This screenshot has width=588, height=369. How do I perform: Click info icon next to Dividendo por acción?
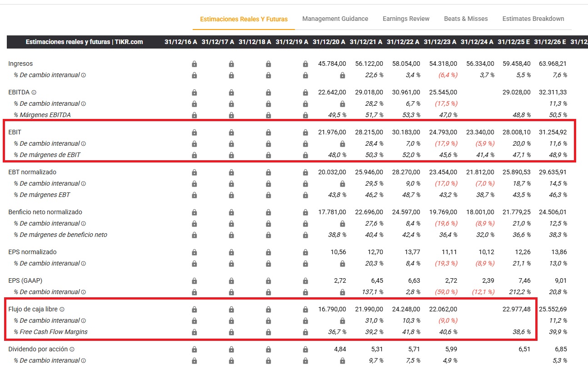tap(72, 349)
